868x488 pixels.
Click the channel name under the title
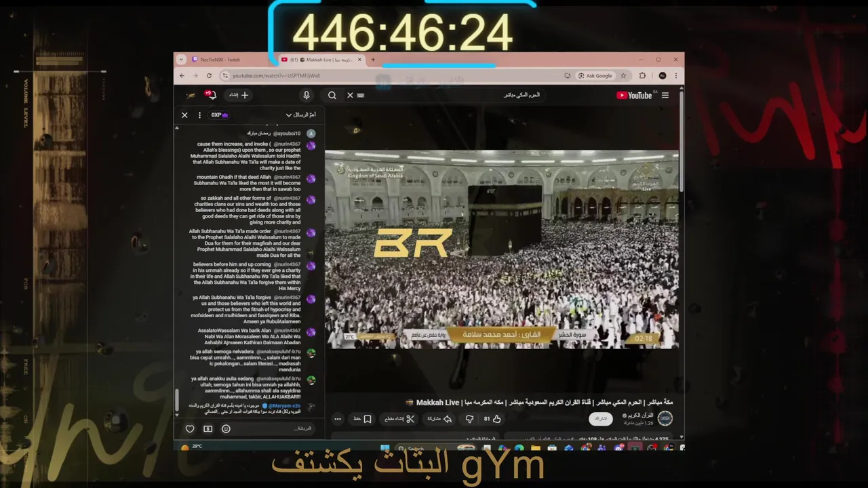[x=642, y=415]
